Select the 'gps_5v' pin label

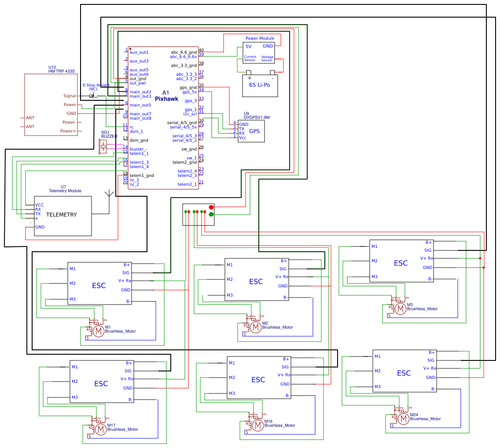pos(189,92)
